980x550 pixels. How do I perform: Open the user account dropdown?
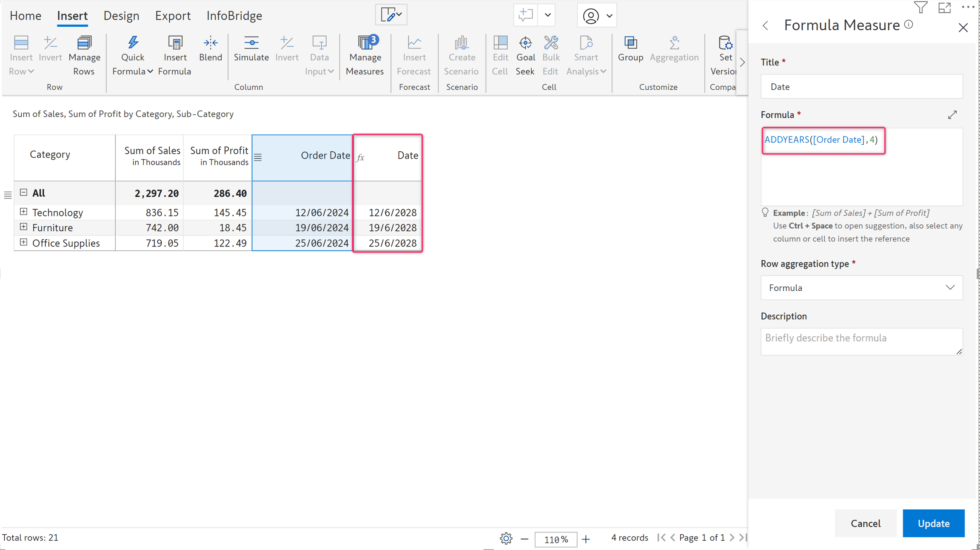pos(597,16)
